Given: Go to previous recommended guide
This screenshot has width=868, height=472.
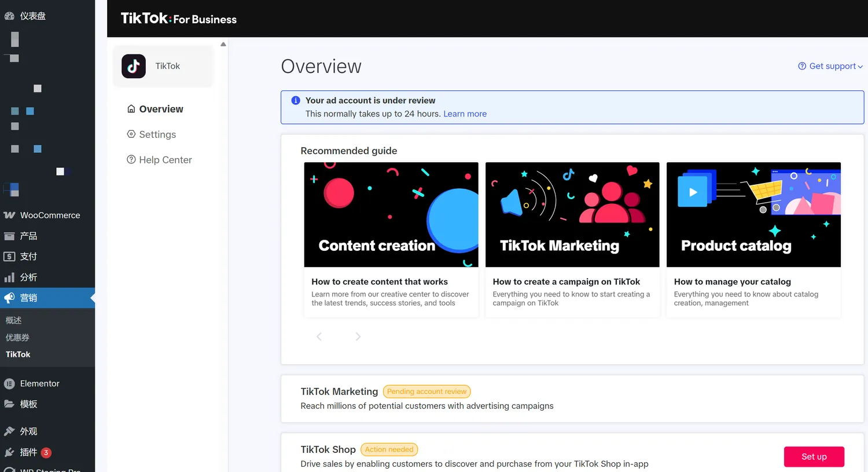Looking at the screenshot, I should 319,336.
